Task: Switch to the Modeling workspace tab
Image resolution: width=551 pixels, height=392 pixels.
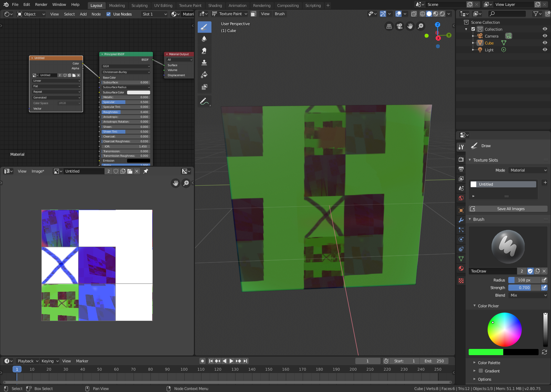Action: click(x=117, y=6)
